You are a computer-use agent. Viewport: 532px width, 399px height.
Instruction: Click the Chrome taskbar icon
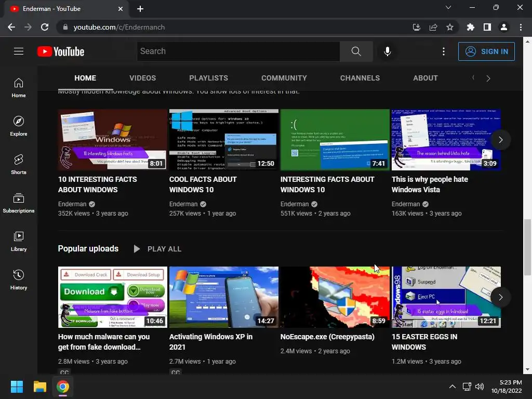click(x=63, y=387)
